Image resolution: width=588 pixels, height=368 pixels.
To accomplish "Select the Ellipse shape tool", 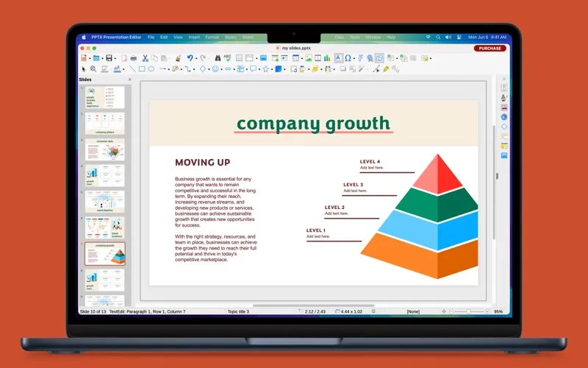I will 151,69.
